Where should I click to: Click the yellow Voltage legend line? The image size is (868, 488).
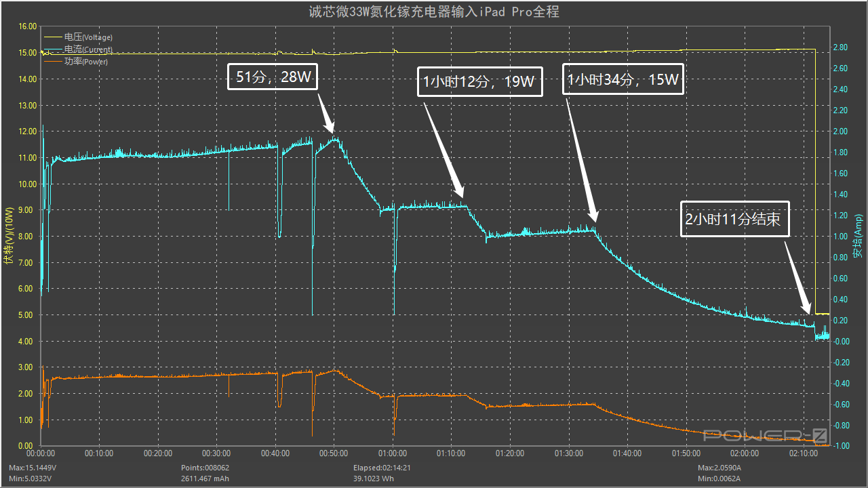click(x=52, y=37)
